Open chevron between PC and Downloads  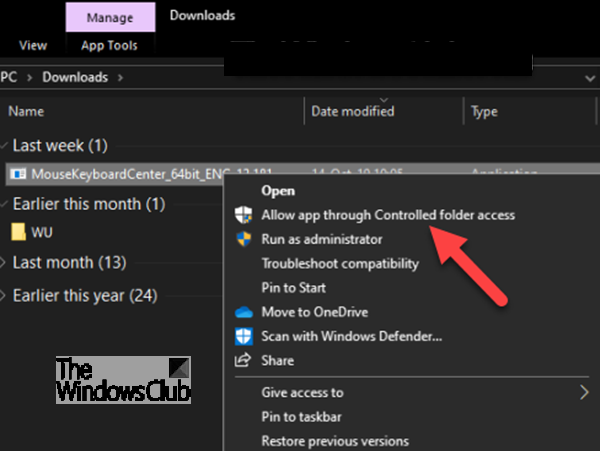tap(30, 78)
